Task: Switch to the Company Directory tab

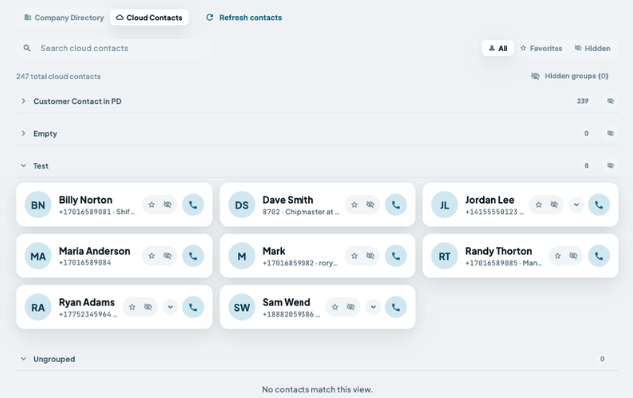Action: (64, 18)
